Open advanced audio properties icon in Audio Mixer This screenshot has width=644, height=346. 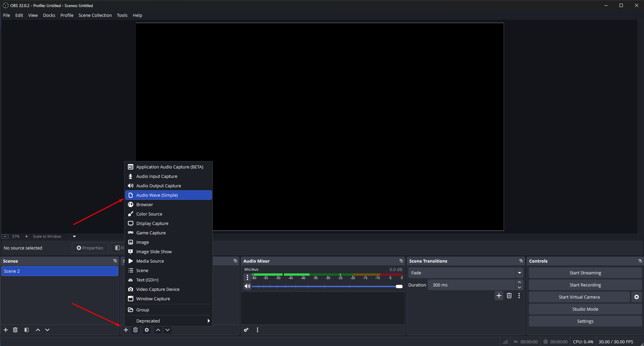tap(246, 330)
